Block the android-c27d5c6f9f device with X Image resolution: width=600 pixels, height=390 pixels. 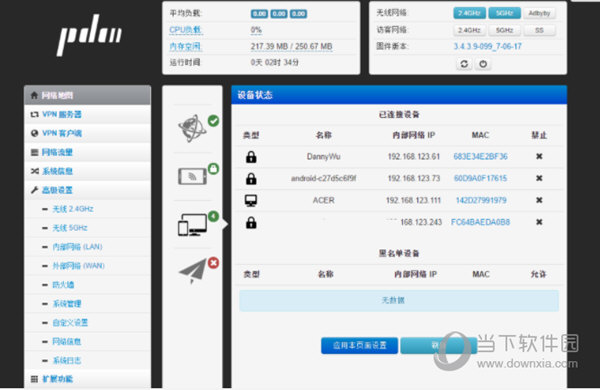click(x=539, y=178)
